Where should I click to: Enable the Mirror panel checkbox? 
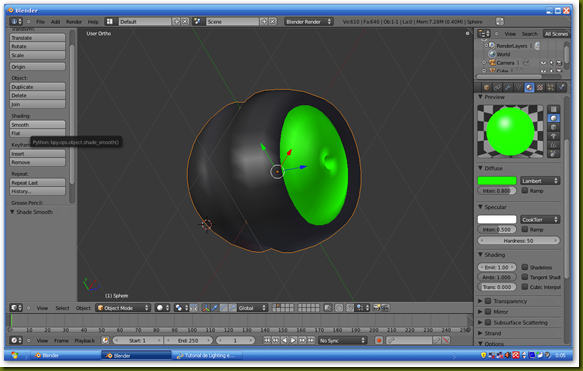[488, 312]
